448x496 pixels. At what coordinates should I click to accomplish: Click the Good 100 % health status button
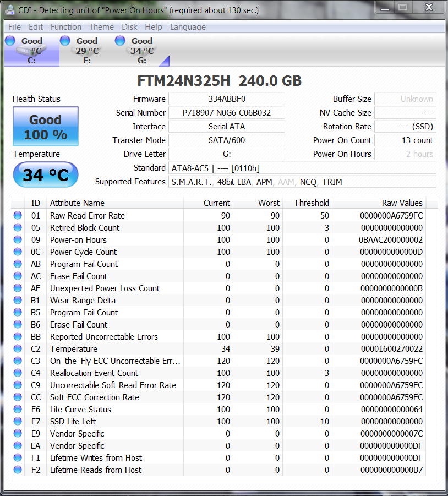(46, 127)
